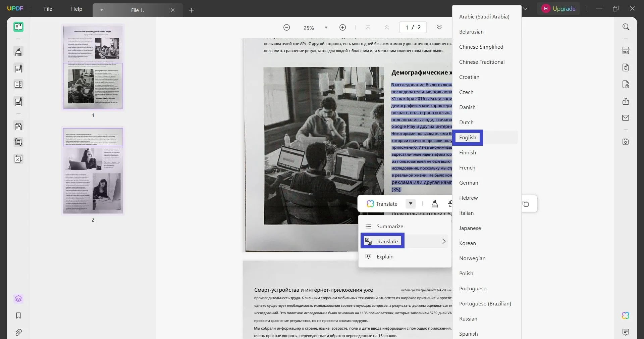Open the bookmarks panel
This screenshot has height=339, width=644.
click(x=18, y=316)
